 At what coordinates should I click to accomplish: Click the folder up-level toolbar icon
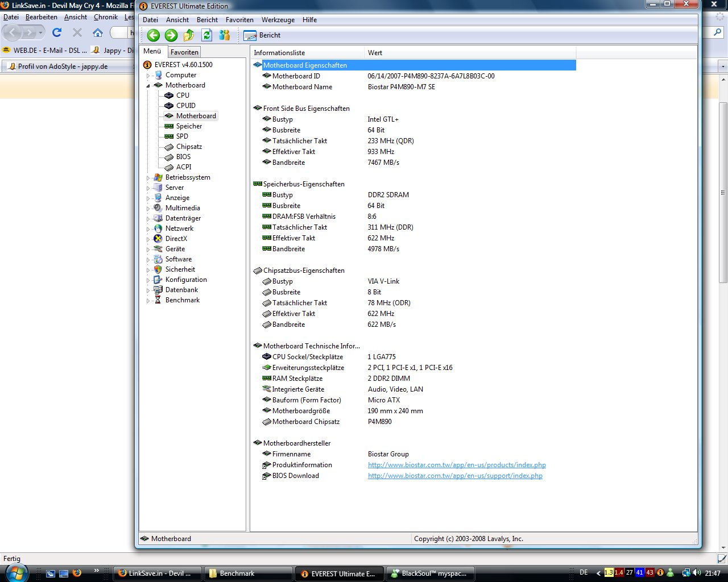point(189,35)
